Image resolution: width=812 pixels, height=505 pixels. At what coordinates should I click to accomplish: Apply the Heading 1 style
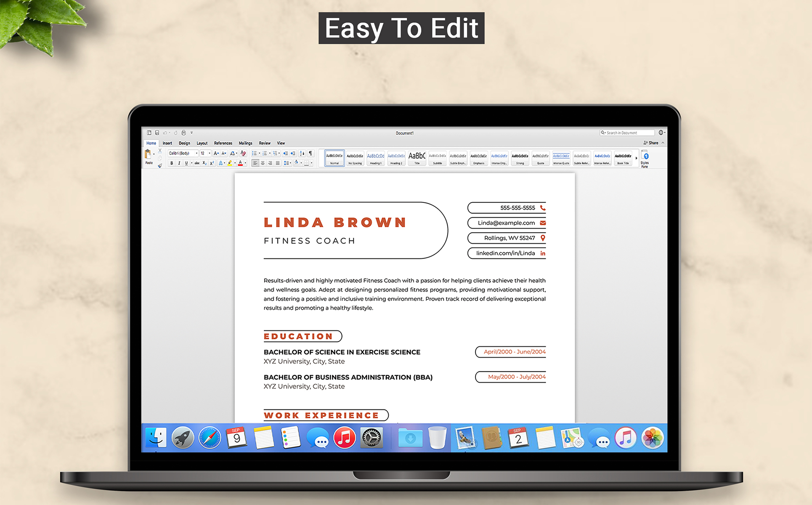click(x=375, y=159)
